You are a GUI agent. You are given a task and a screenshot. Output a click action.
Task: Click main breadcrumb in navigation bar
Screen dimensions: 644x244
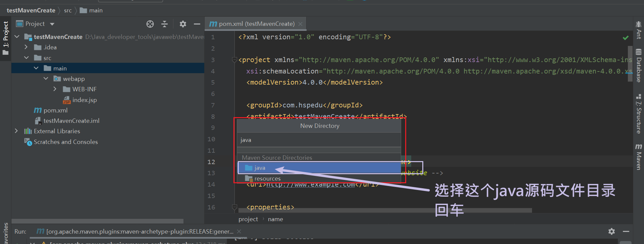91,10
